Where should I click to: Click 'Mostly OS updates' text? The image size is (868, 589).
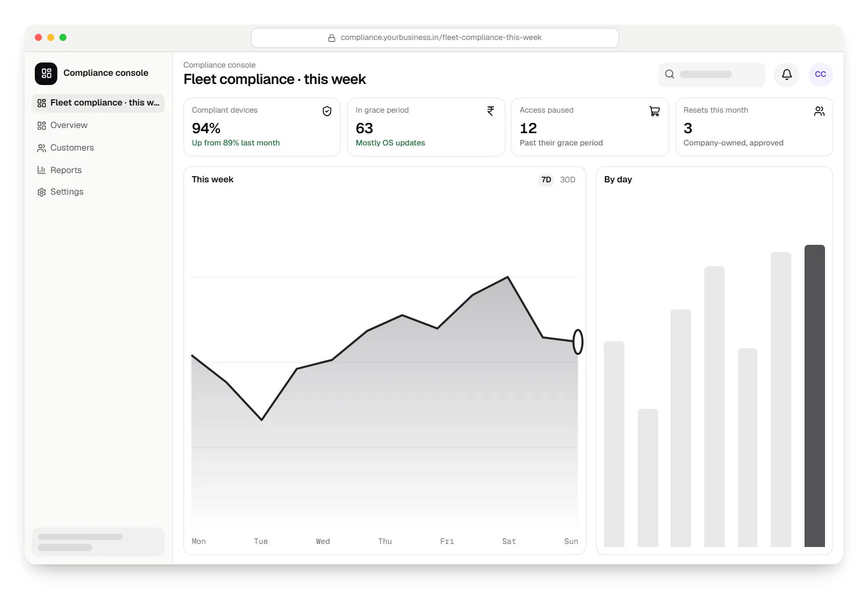point(390,143)
